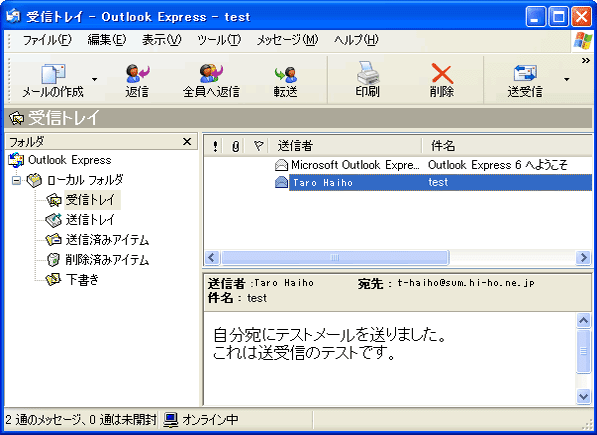Click the 全員へ返信 (Reply All) icon
The image size is (597, 435).
[x=211, y=73]
